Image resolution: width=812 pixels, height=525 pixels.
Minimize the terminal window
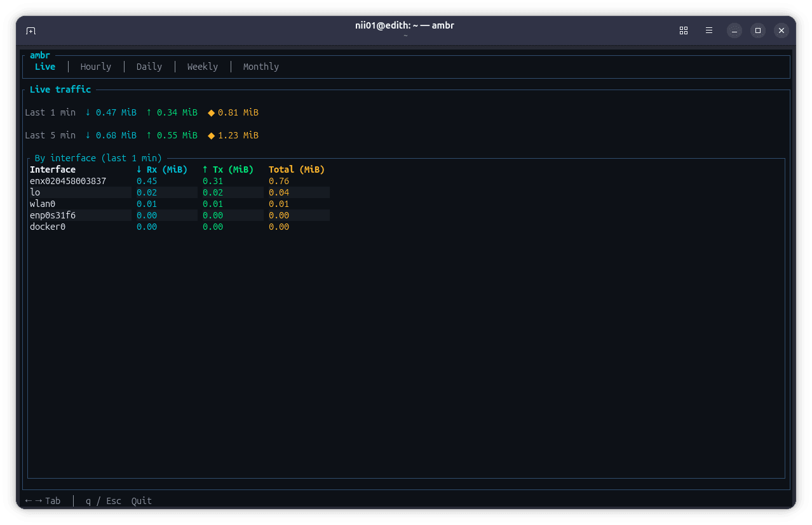pyautogui.click(x=734, y=30)
